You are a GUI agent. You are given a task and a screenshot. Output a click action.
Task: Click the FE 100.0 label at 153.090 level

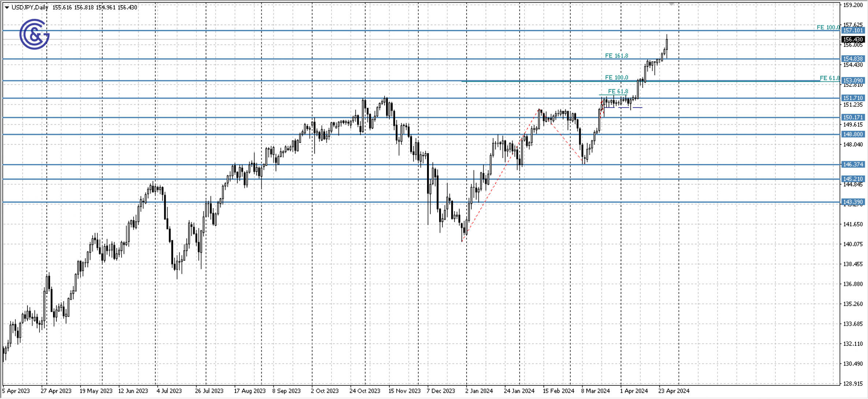coord(617,78)
